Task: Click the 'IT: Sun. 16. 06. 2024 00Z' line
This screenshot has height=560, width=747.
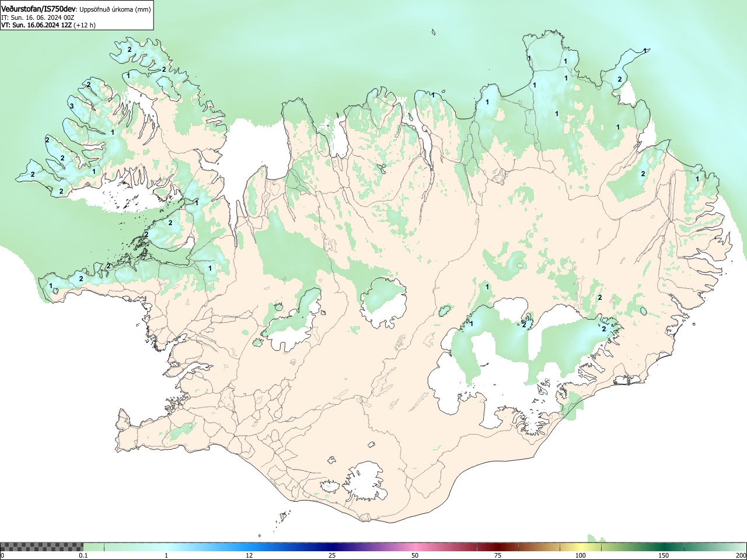Action: click(x=38, y=17)
